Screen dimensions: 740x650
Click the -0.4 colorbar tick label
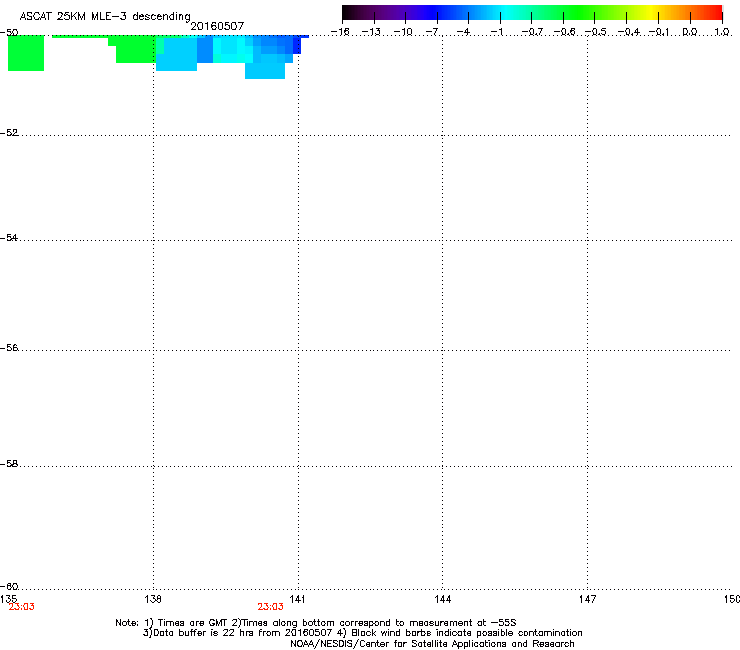tap(629, 32)
